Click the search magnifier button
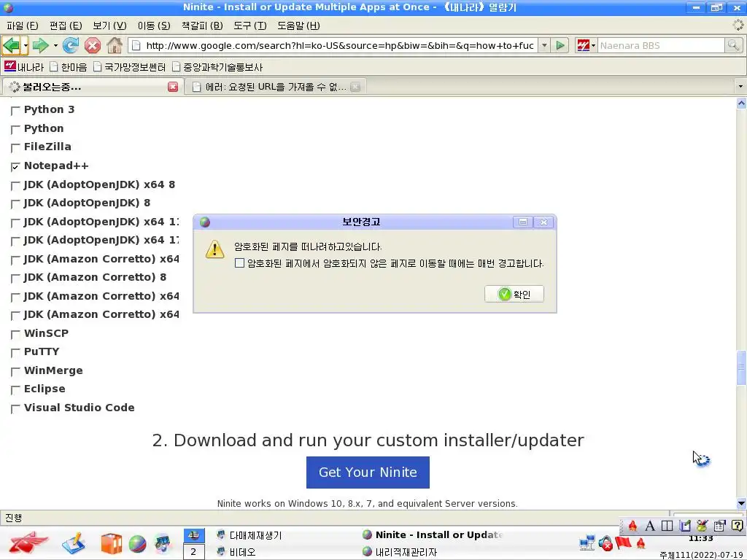 (734, 46)
